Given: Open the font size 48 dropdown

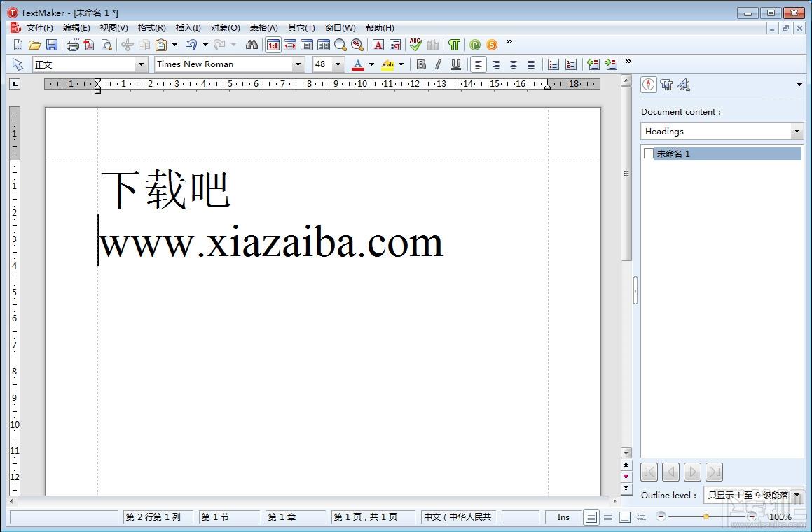Looking at the screenshot, I should click(x=338, y=64).
